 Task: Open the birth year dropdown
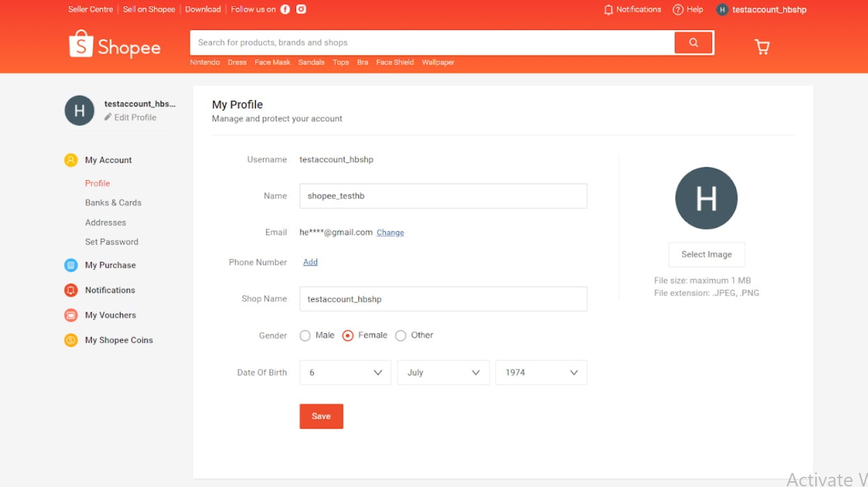click(541, 372)
